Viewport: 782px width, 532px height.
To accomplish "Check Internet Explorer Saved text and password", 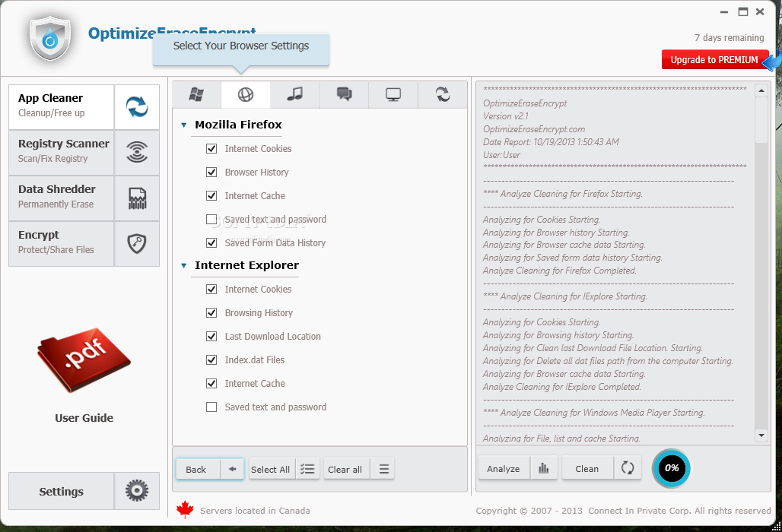I will click(211, 407).
